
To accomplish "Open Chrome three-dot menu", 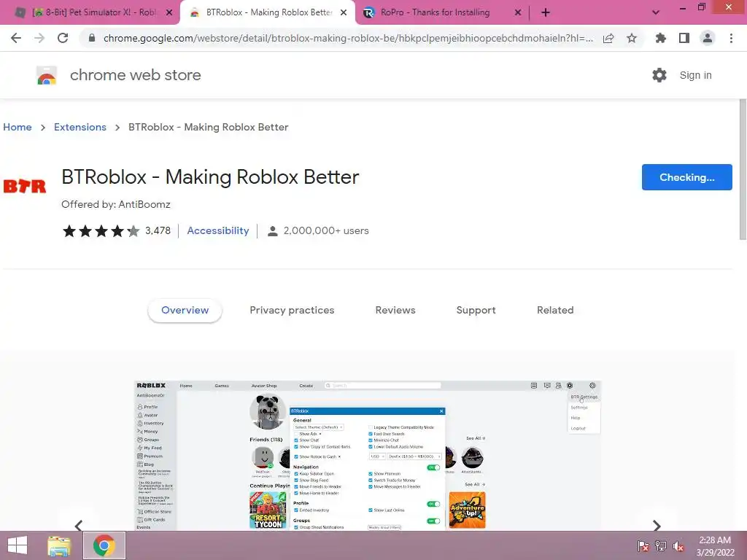I will [x=731, y=38].
